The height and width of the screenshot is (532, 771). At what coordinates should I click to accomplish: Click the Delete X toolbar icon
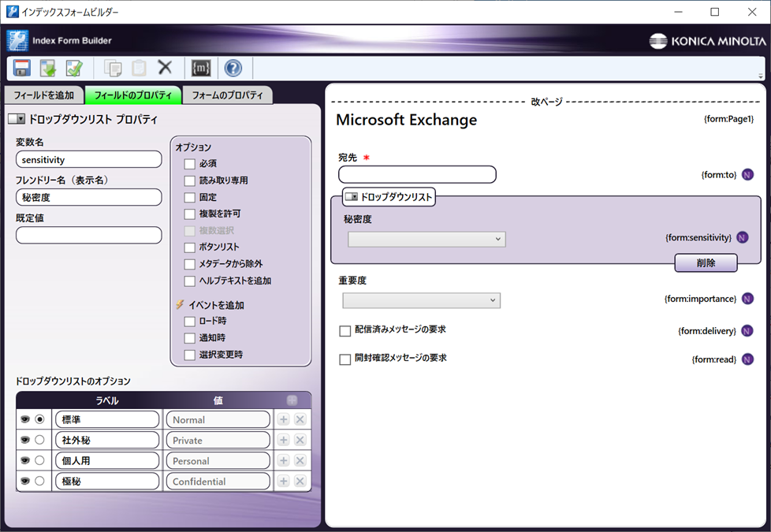pyautogui.click(x=166, y=67)
